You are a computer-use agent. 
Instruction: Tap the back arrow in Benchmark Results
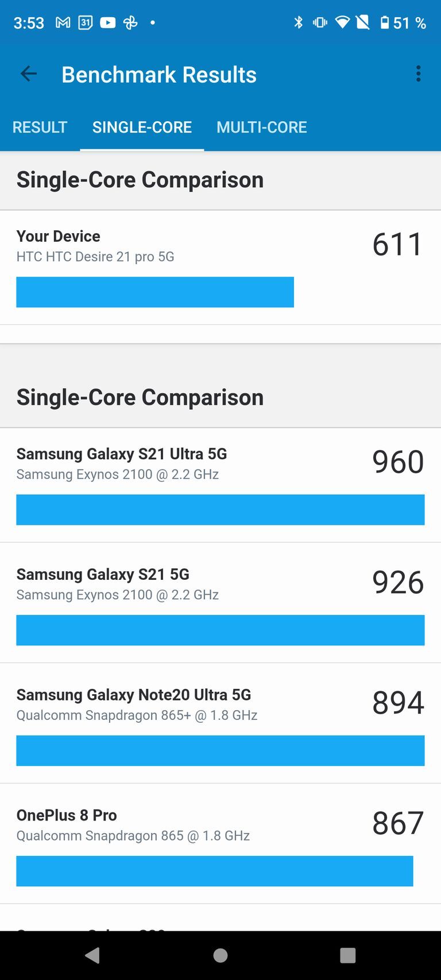pos(28,73)
